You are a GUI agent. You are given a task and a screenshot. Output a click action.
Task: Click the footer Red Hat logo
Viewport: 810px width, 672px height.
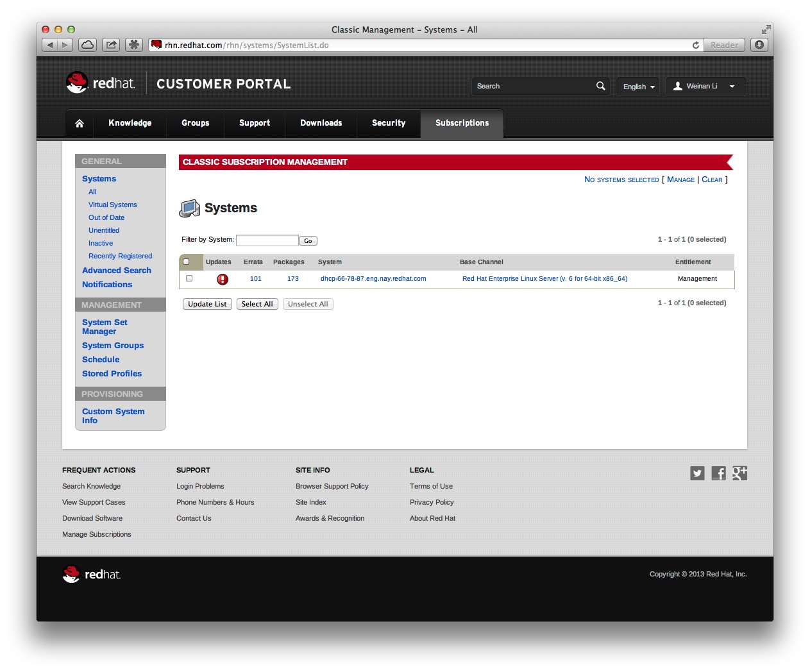click(x=92, y=574)
